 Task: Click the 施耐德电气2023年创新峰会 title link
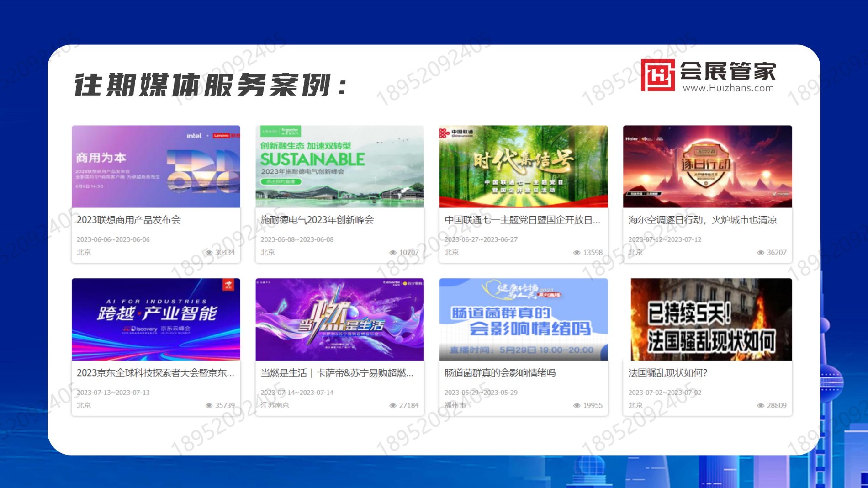point(317,220)
